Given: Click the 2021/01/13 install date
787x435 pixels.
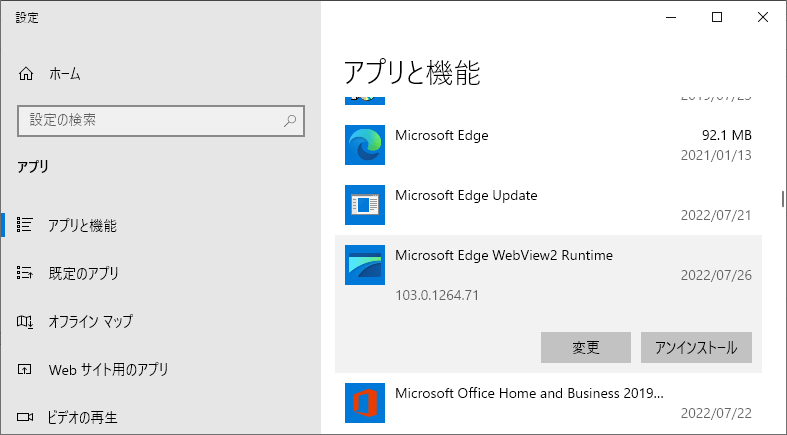Looking at the screenshot, I should pos(716,155).
